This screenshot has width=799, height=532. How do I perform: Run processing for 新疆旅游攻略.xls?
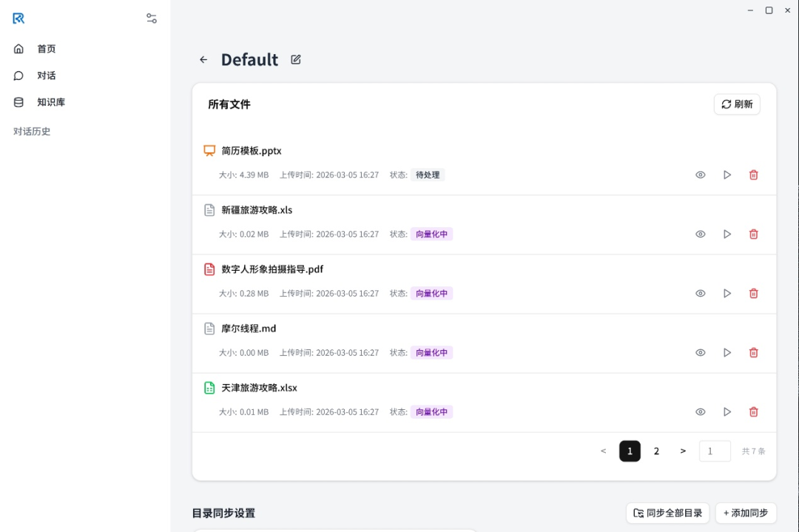pos(727,234)
